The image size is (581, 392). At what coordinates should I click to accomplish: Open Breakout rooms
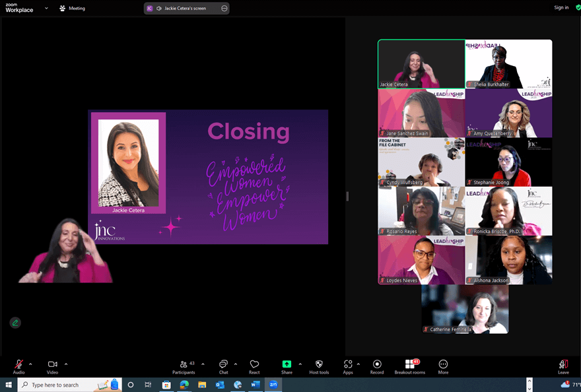410,364
